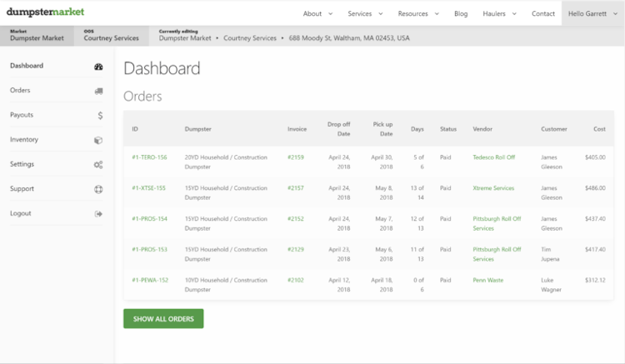This screenshot has width=625, height=364.
Task: Click the Pick up Date column header
Action: pos(382,129)
